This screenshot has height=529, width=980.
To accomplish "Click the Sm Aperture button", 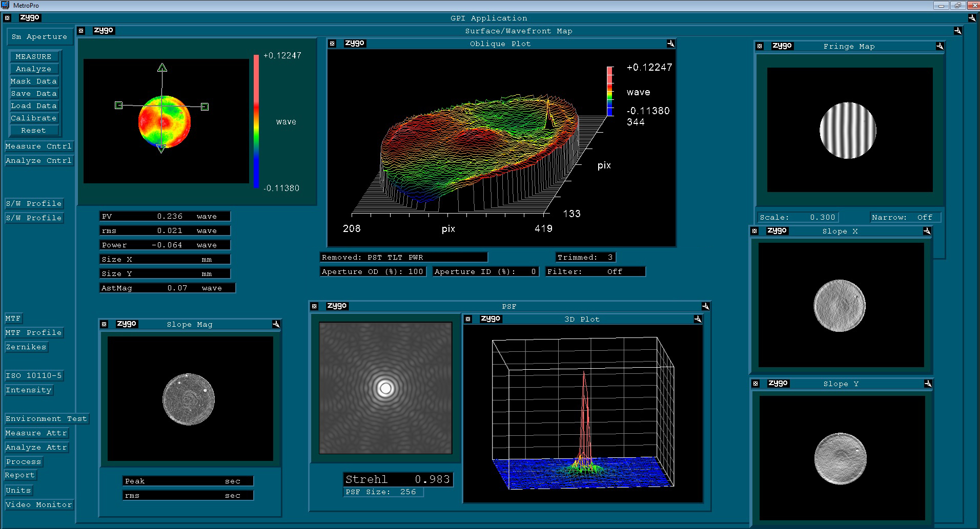I will click(39, 37).
